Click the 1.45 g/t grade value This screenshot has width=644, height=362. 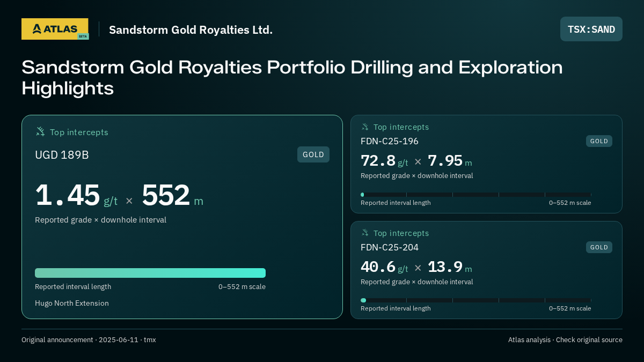76,195
